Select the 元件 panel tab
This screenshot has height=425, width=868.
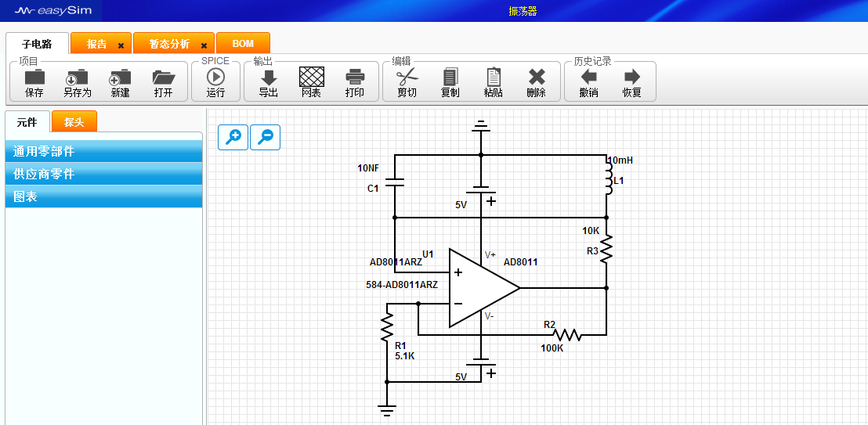coord(27,122)
